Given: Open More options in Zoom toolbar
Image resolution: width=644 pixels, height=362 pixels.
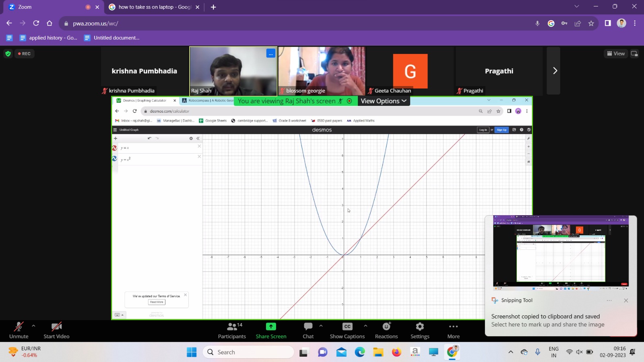Looking at the screenshot, I should [453, 330].
